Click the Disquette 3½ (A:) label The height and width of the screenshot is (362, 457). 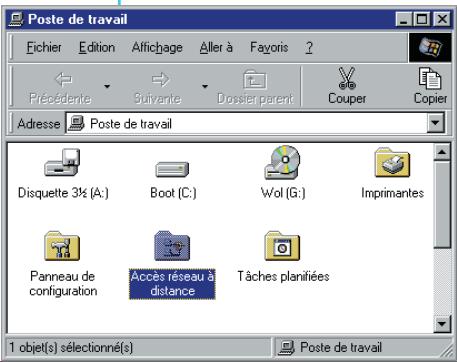click(63, 193)
